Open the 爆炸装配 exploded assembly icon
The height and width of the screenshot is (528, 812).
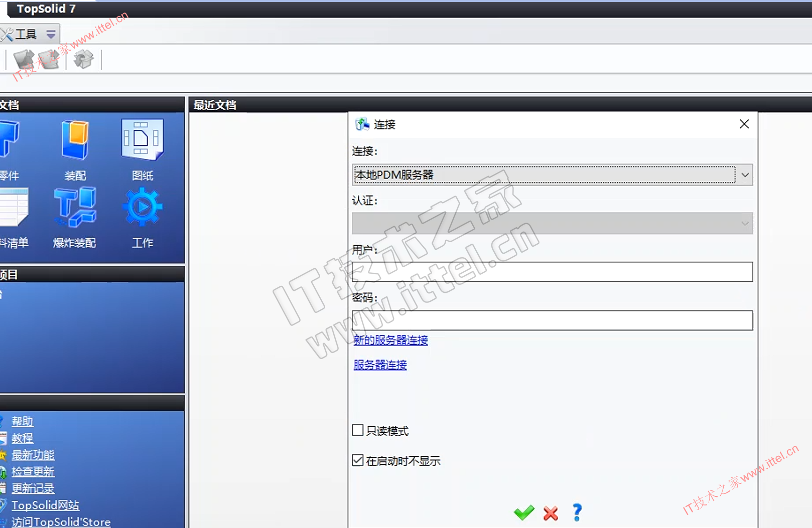click(75, 208)
